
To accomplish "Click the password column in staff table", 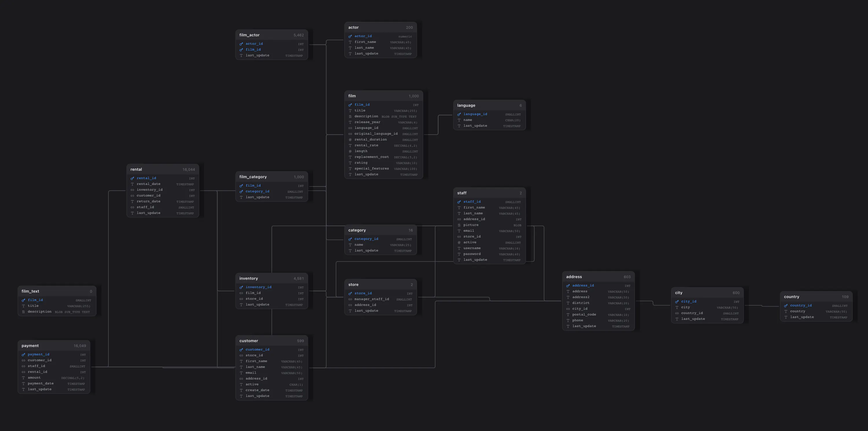I will (490, 254).
